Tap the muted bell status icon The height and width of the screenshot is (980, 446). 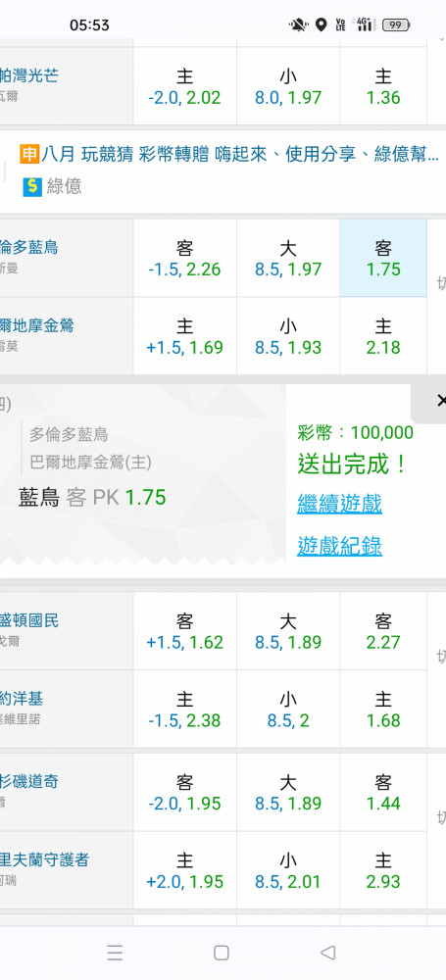tap(298, 25)
